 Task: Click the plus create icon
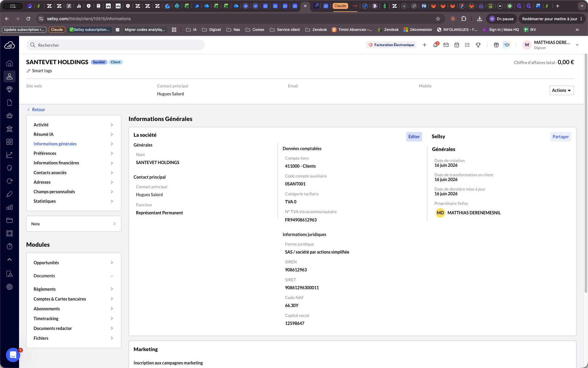click(425, 45)
